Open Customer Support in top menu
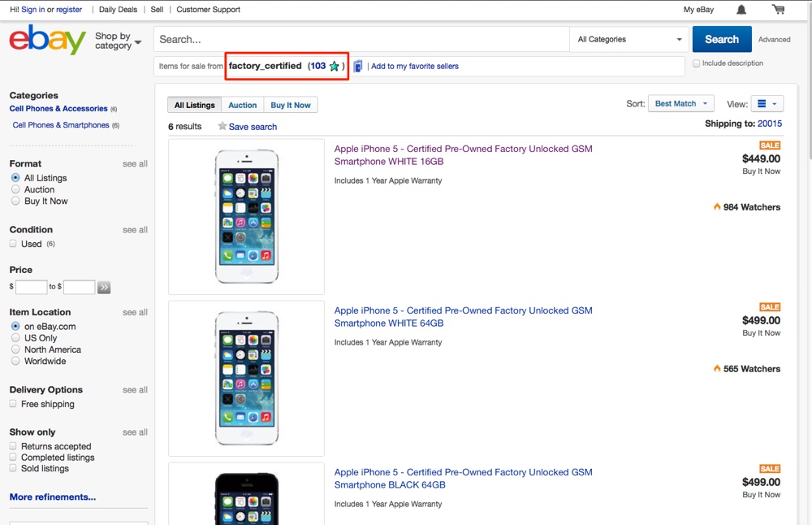This screenshot has height=525, width=812. click(208, 9)
